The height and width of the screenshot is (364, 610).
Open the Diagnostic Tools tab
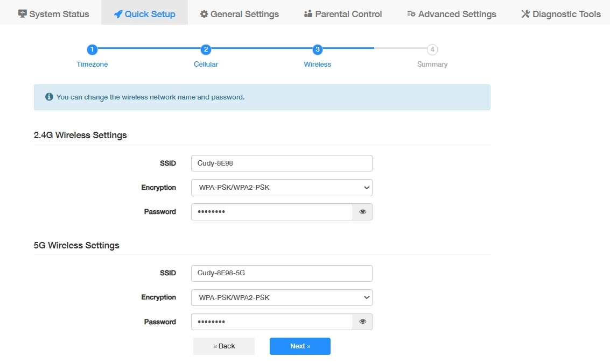click(x=560, y=14)
